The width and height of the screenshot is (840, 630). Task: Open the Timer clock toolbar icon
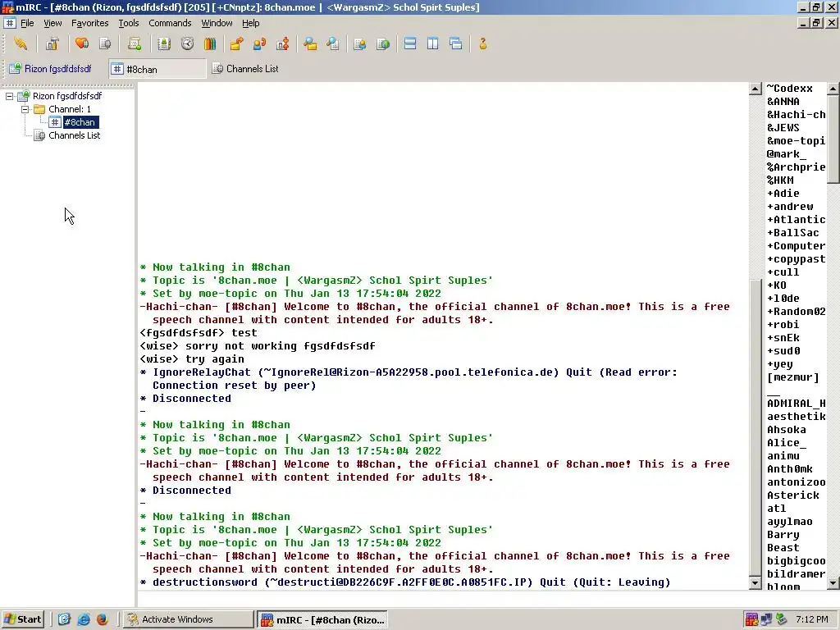tap(187, 44)
